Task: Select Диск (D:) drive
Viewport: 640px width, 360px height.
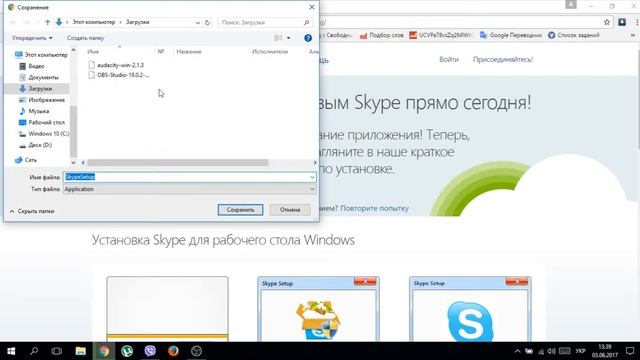Action: pyautogui.click(x=36, y=145)
